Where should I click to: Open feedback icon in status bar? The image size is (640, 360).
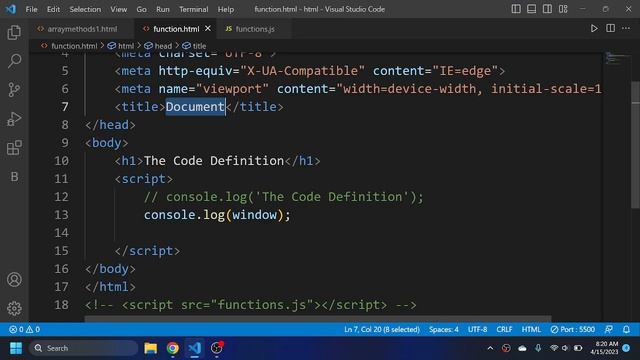(x=609, y=329)
